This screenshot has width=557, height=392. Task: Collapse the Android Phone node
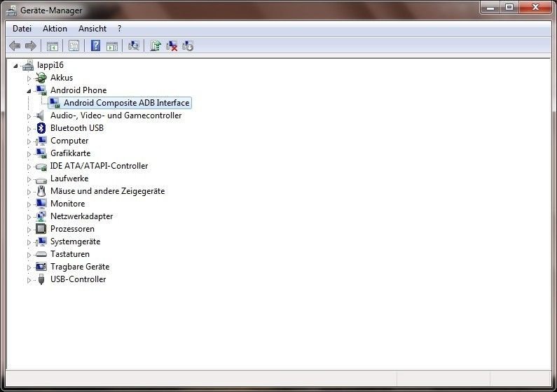(x=29, y=91)
